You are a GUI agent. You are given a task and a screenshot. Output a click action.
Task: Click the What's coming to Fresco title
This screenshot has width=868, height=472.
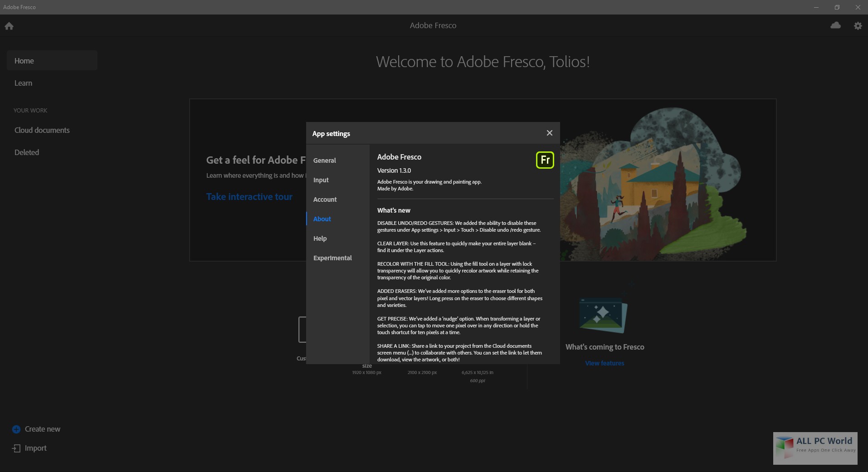coord(605,347)
